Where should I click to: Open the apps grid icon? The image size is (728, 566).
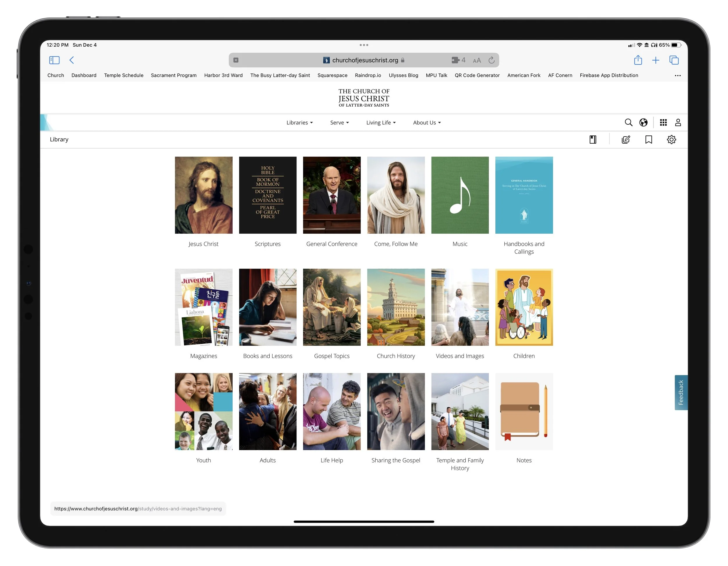[663, 122]
